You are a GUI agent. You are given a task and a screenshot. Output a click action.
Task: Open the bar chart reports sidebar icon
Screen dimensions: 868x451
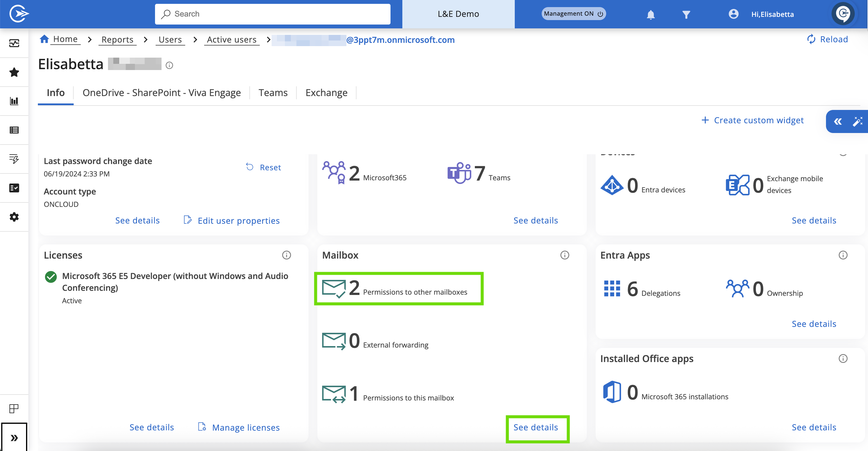(14, 101)
